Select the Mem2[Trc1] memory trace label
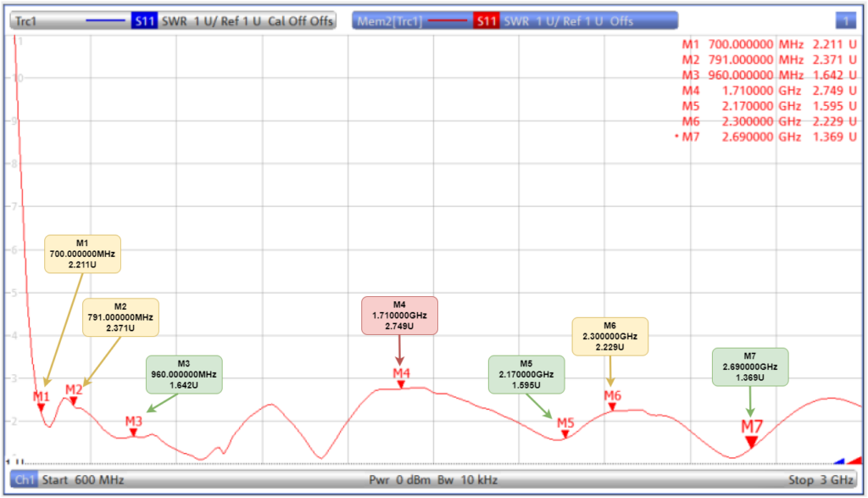Viewport: 868px width, 498px height. point(390,21)
